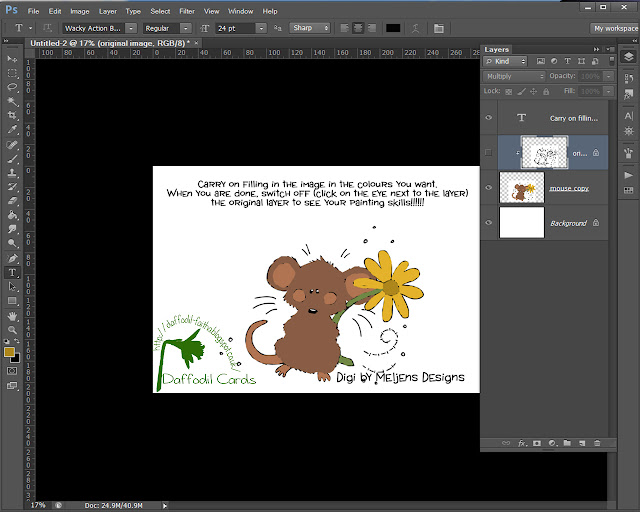Show the hidden original image layer
The image size is (640, 512).
point(489,152)
